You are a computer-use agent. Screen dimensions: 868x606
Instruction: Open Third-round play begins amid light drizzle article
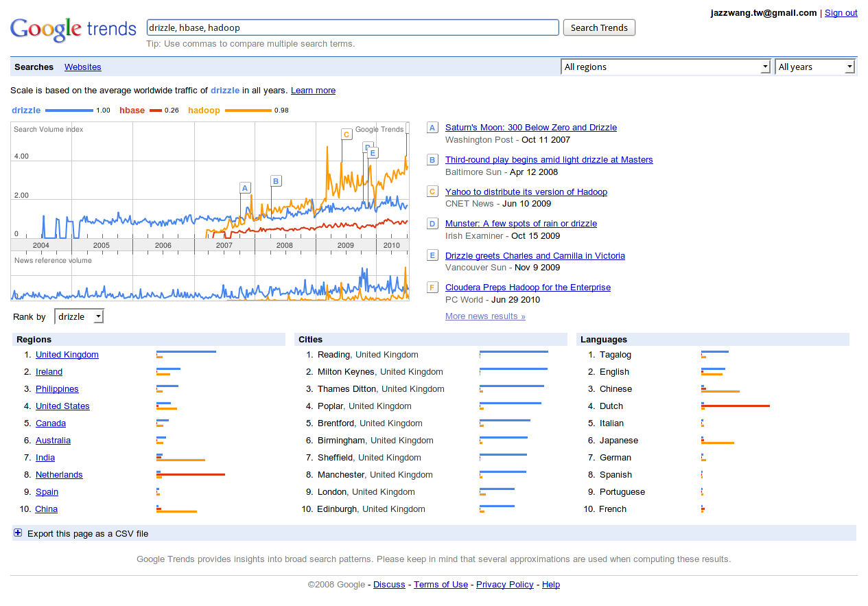click(549, 160)
